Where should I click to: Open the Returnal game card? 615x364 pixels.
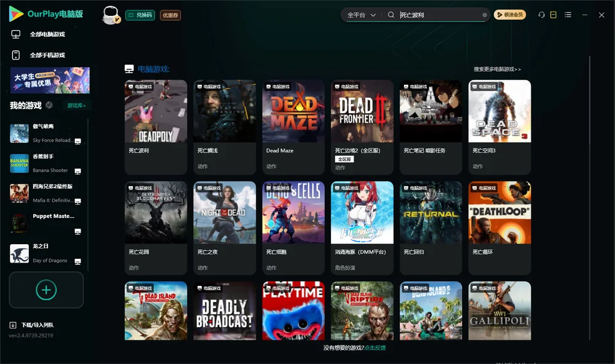coord(430,228)
